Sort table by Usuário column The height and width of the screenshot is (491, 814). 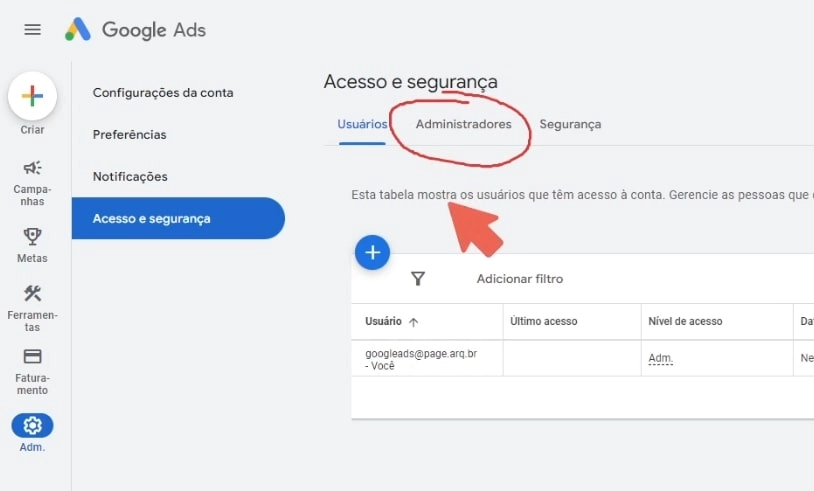coord(391,321)
